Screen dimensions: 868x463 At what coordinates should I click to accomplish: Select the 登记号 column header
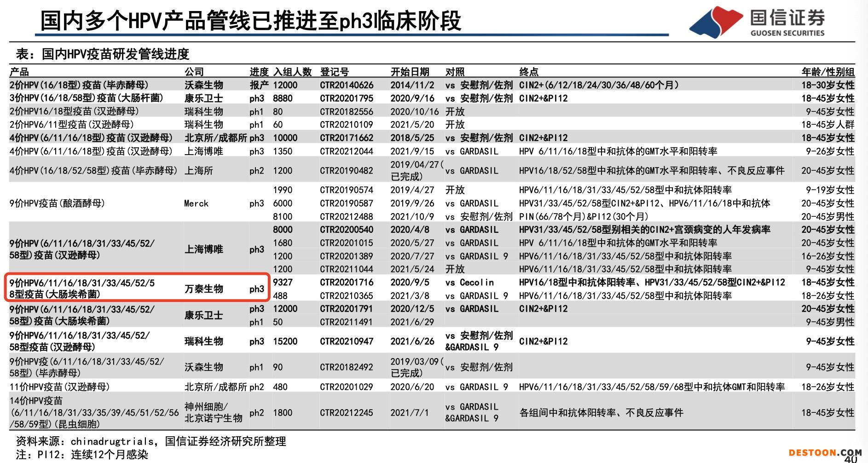coord(334,72)
